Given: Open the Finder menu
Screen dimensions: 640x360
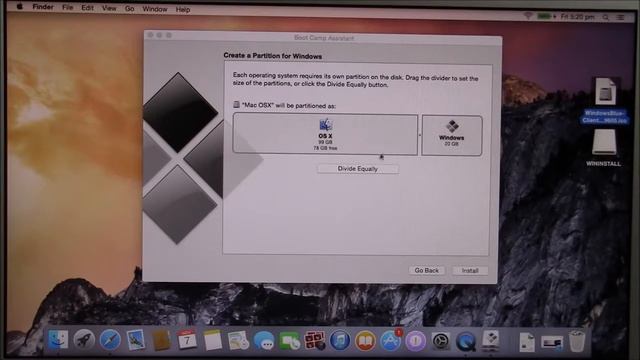Looking at the screenshot, I should (x=43, y=7).
